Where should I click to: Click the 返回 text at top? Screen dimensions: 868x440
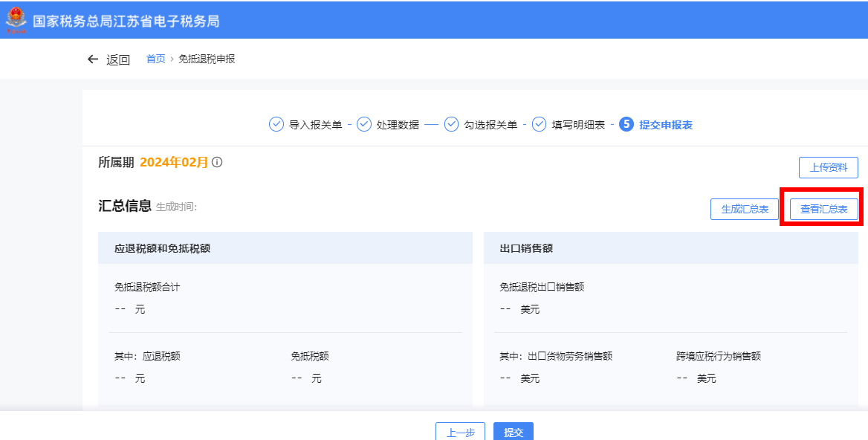118,60
